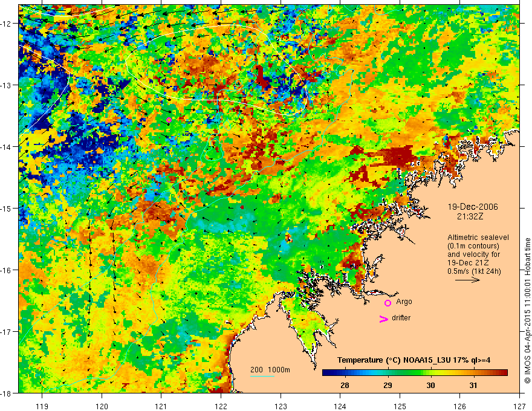Click the temperature color scale bar
This screenshot has width=532, height=411.
[415, 373]
